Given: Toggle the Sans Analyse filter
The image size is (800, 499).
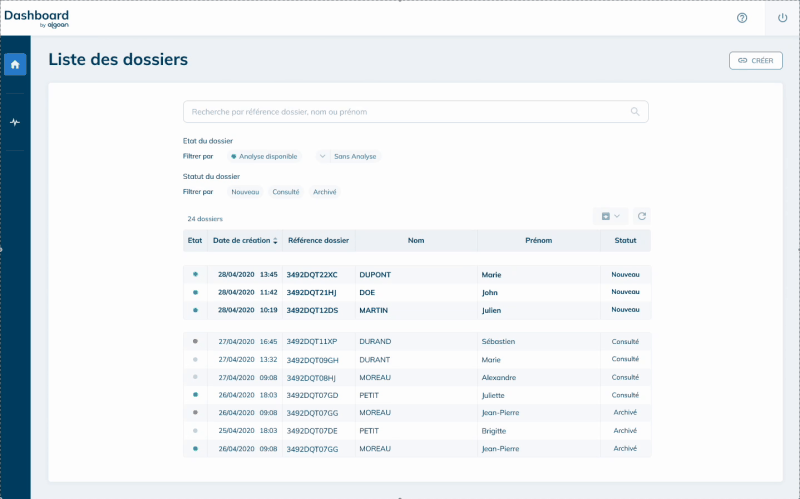Looking at the screenshot, I should coord(349,156).
